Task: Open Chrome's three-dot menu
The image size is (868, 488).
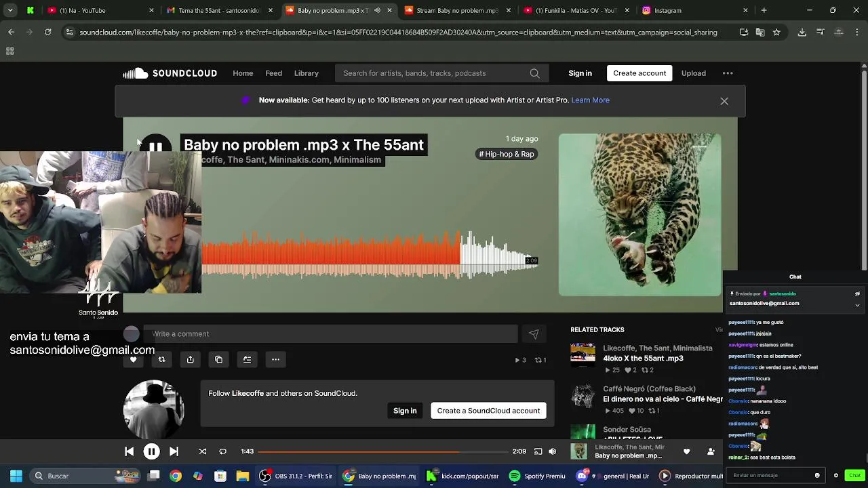Action: (x=857, y=32)
